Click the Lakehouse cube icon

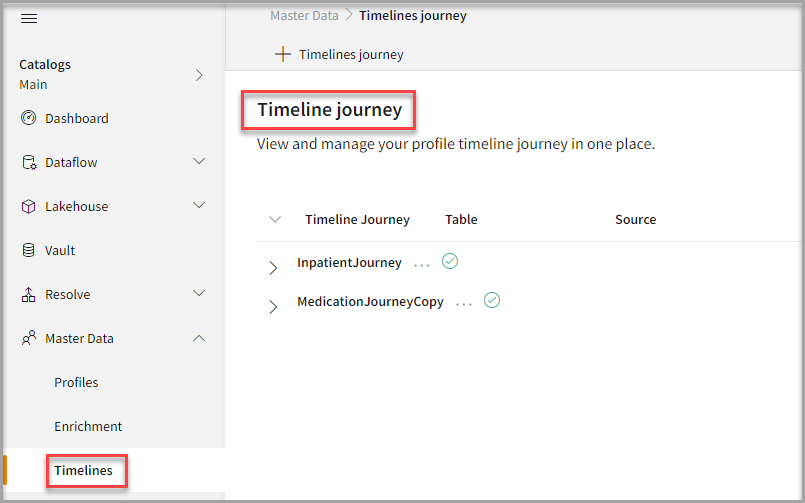(x=29, y=206)
